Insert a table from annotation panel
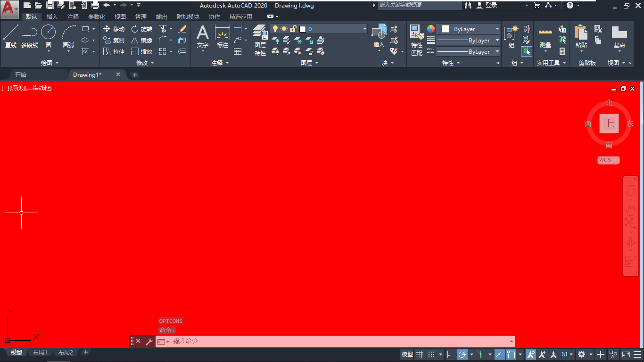Screen dimensions: 644x362 [x=238, y=51]
